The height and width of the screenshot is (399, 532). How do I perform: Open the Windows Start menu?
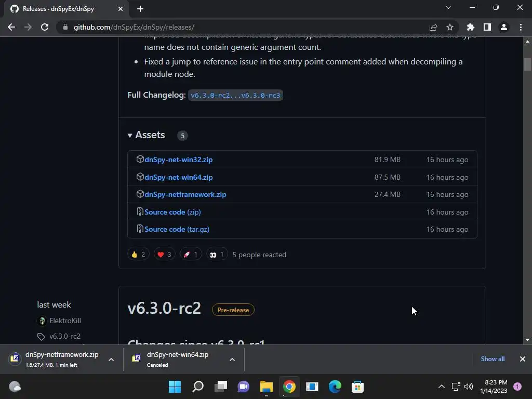coord(175,387)
